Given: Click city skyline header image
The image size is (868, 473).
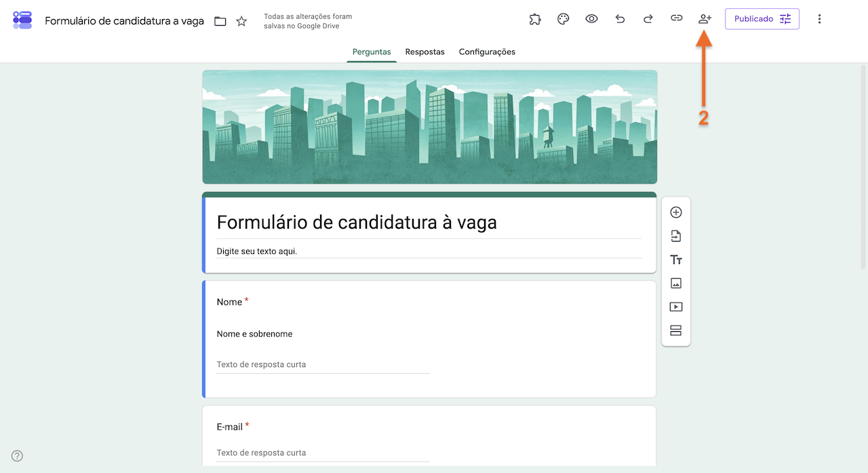Looking at the screenshot, I should [429, 127].
